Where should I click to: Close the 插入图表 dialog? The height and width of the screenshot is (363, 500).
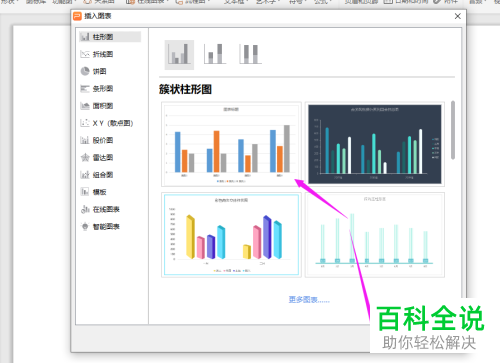[x=458, y=16]
